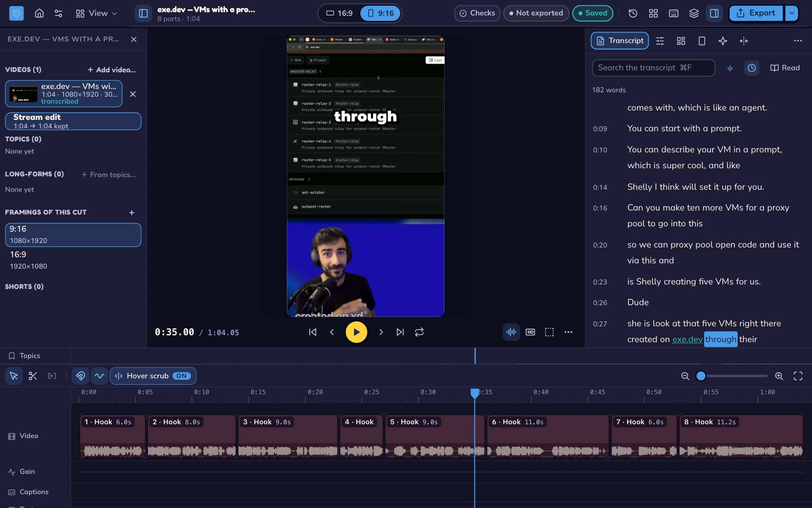This screenshot has width=812, height=508.
Task: Toggle the left sidebar panel icon
Action: (143, 13)
